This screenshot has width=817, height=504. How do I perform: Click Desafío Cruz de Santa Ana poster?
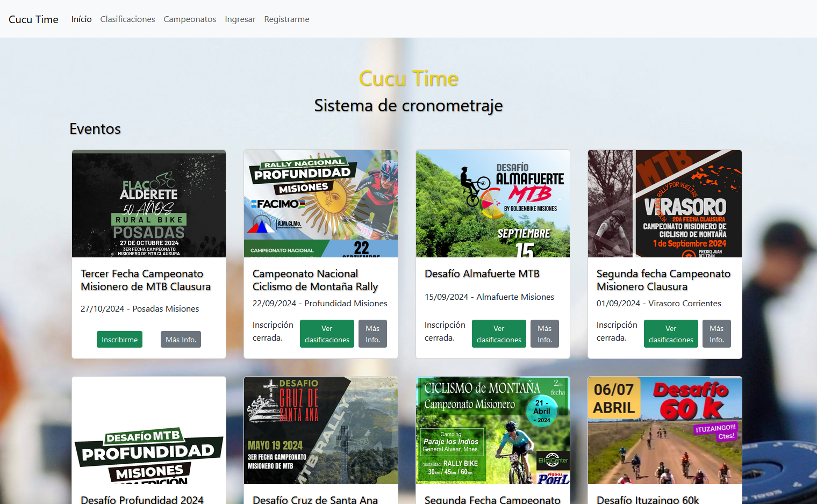click(321, 430)
